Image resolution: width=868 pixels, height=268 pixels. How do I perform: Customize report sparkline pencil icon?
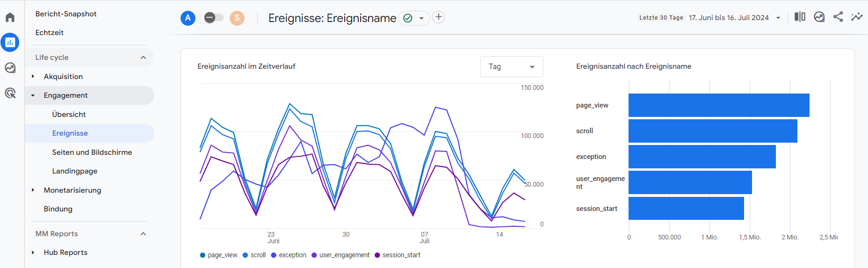point(857,17)
